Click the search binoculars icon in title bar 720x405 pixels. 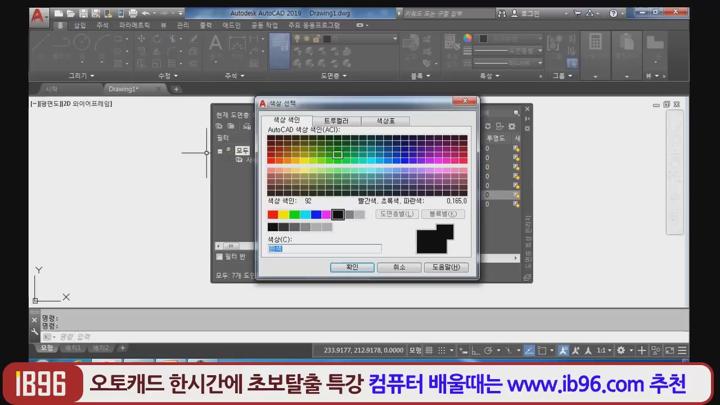pyautogui.click(x=502, y=13)
